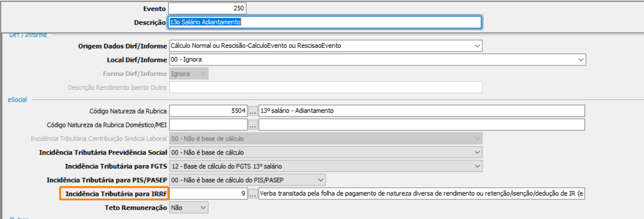Click the '13º salário - Adiantamento' description field

[422, 111]
